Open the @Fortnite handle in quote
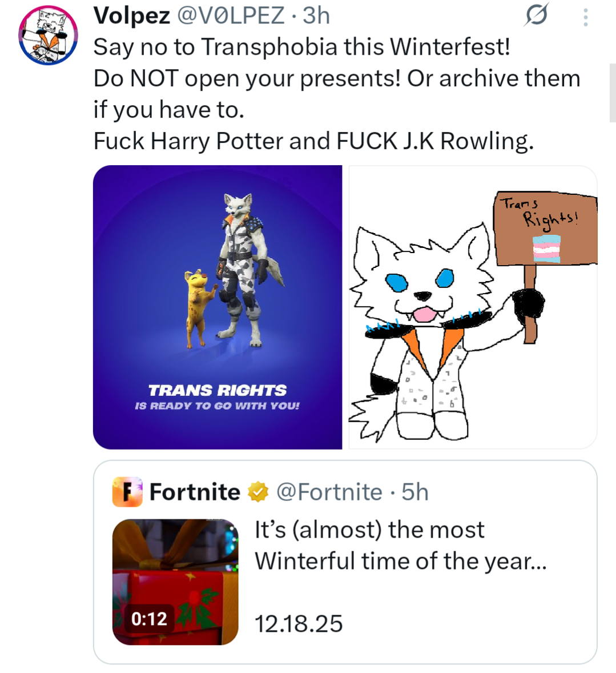The width and height of the screenshot is (616, 673). click(x=329, y=492)
